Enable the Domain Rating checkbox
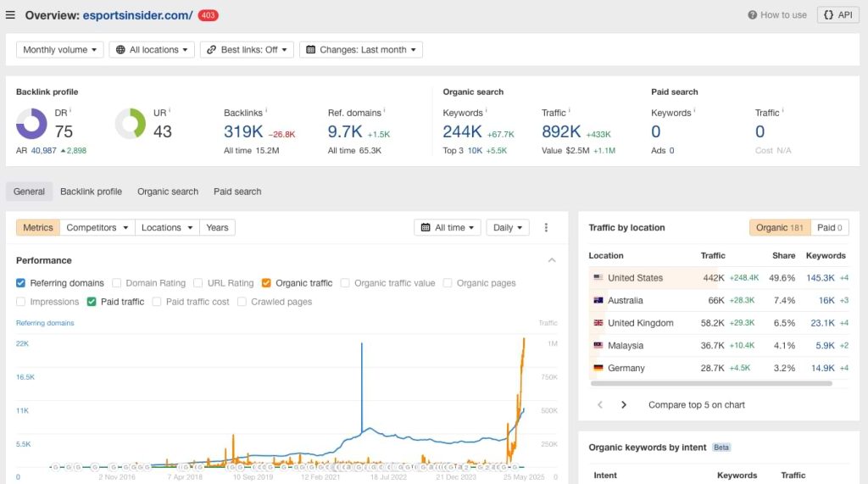Image resolution: width=868 pixels, height=484 pixels. [116, 283]
